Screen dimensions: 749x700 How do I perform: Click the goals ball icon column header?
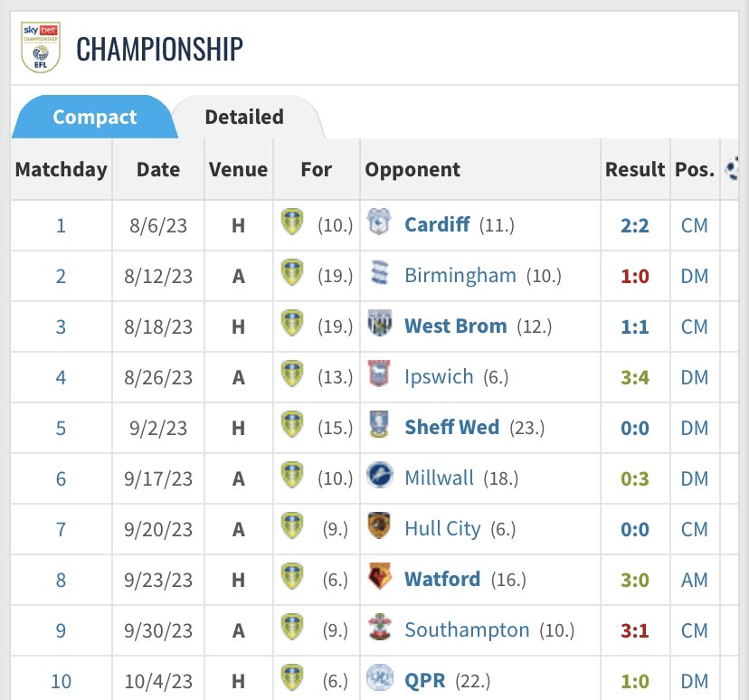[735, 169]
